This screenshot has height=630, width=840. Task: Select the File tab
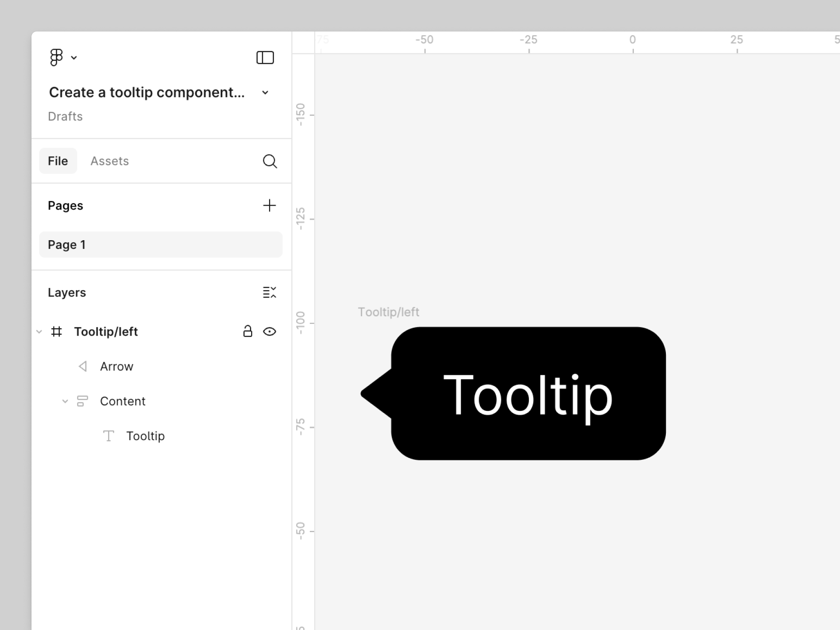(x=58, y=161)
